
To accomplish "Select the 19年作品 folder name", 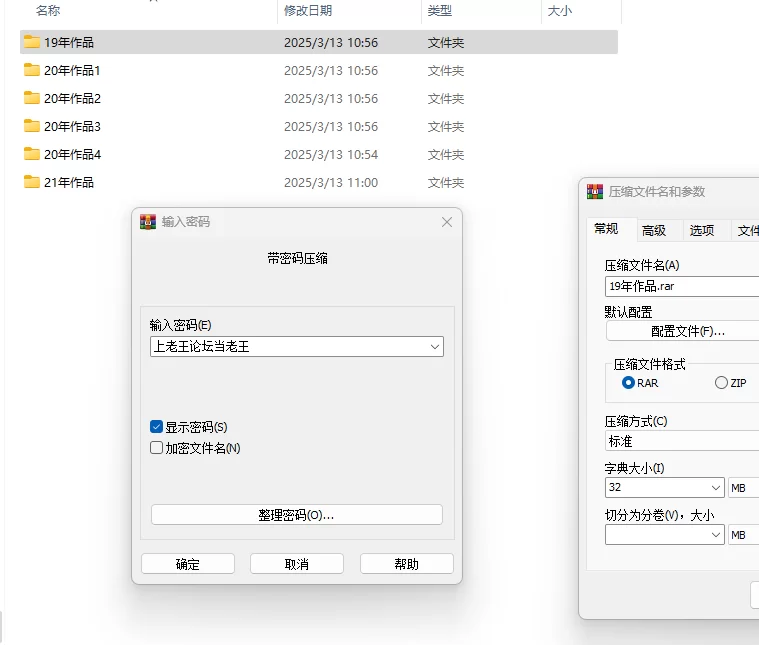I will tap(69, 43).
